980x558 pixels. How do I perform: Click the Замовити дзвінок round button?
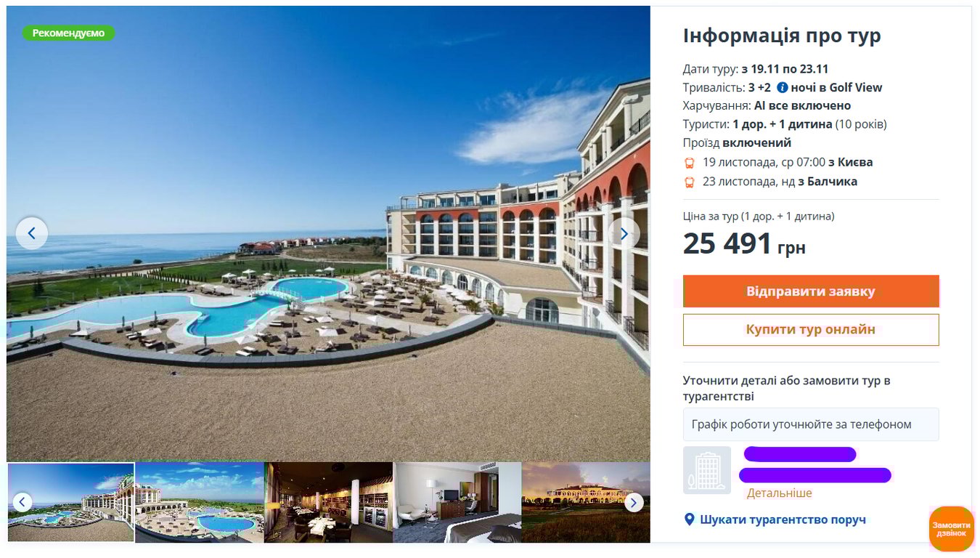951,529
